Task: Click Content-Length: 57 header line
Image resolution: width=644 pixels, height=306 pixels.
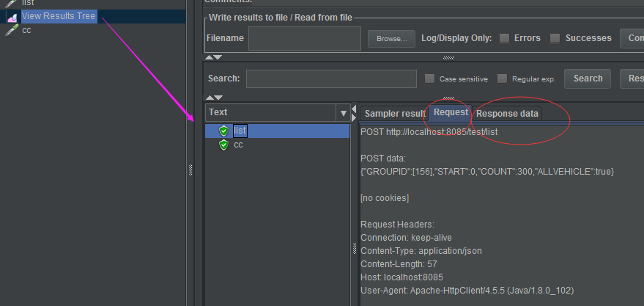Action: coord(399,264)
